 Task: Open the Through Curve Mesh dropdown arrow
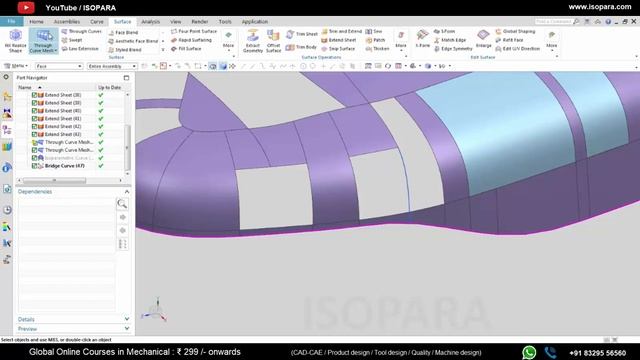(56, 51)
